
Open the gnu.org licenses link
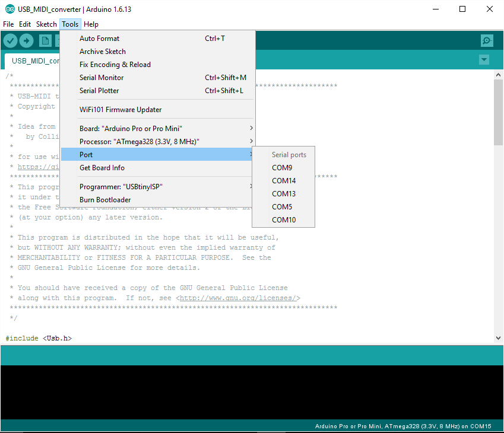238,298
